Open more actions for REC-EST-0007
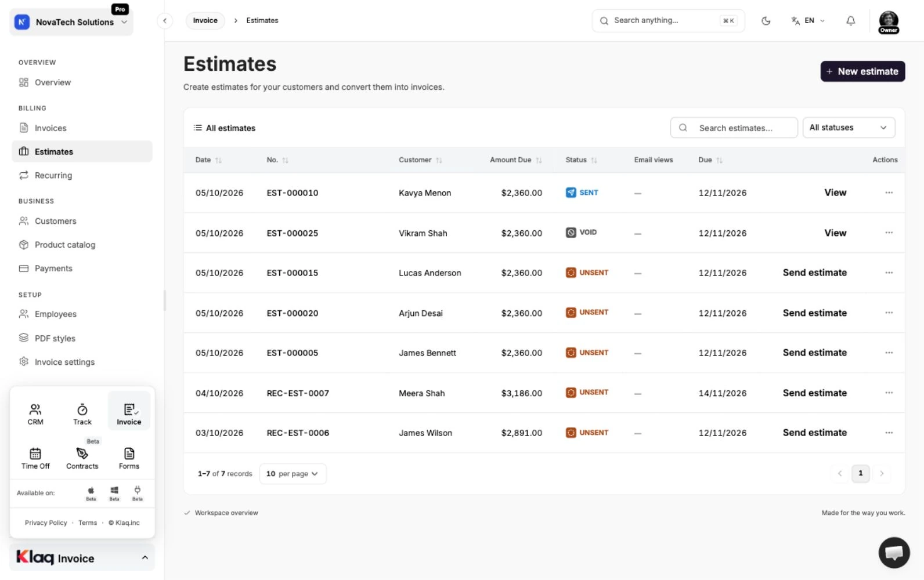The width and height of the screenshot is (924, 580). (x=889, y=393)
